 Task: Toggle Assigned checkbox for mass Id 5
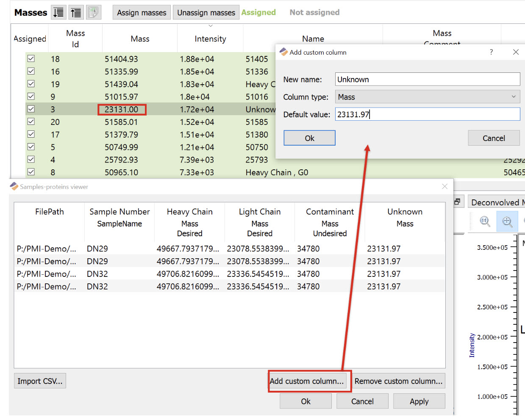point(31,146)
